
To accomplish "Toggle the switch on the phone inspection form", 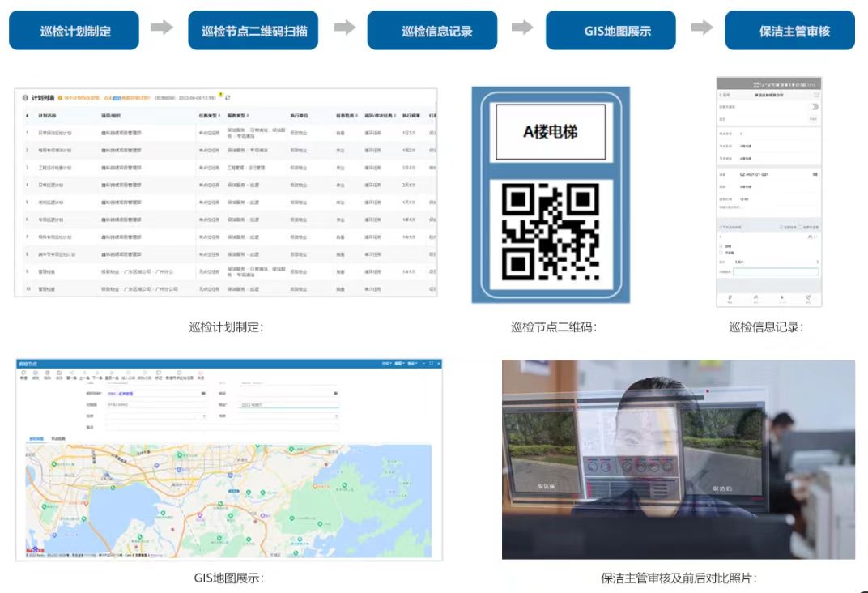I will [x=815, y=107].
